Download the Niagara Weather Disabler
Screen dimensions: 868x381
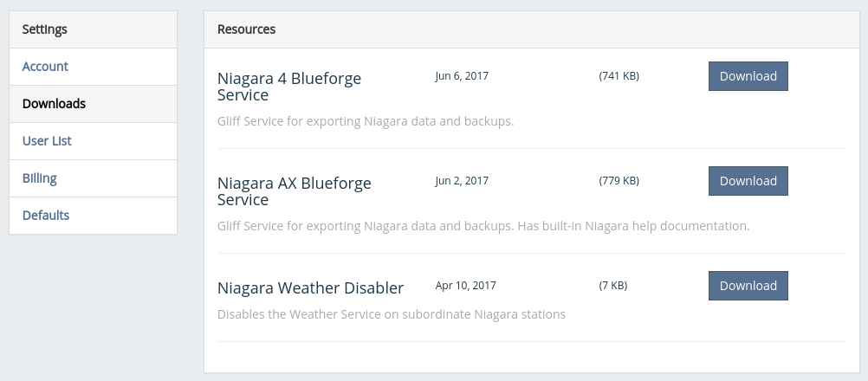tap(748, 286)
